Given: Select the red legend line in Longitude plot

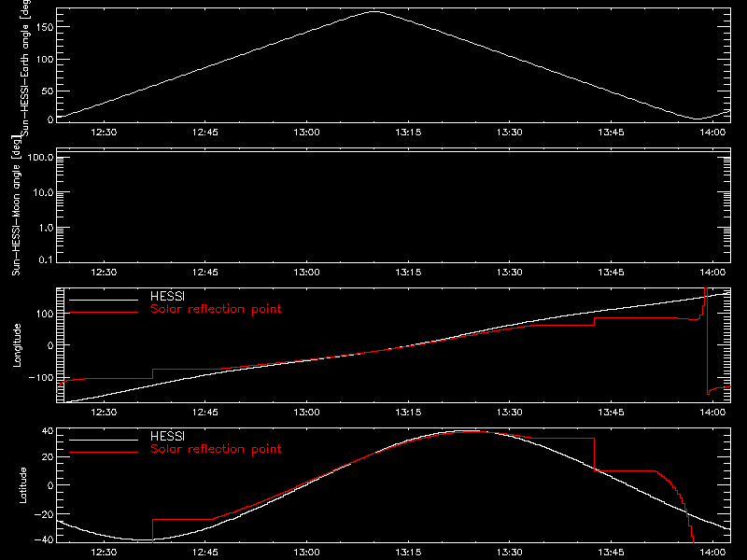Looking at the screenshot, I should point(104,313).
